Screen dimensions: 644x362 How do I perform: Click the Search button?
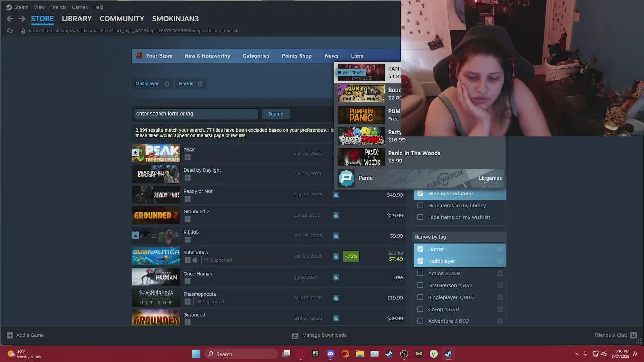(x=276, y=114)
